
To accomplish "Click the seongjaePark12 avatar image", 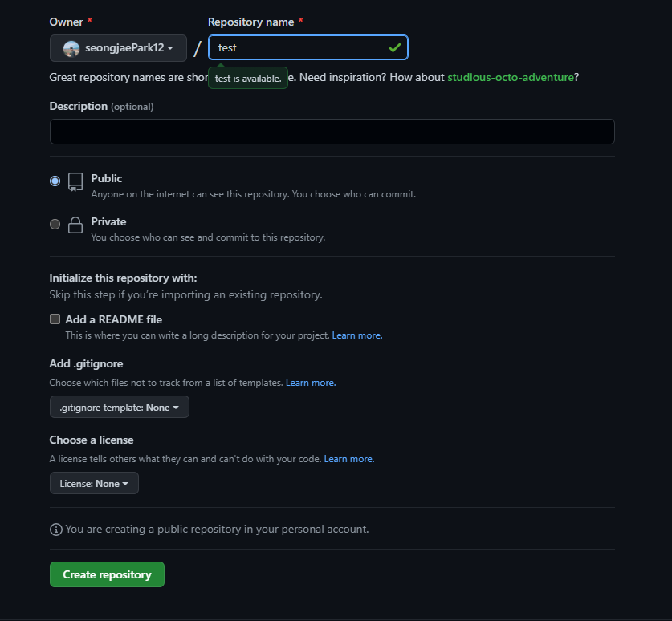I will 71,48.
